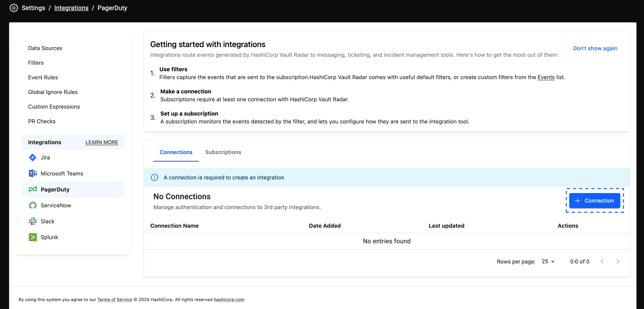Select Data Sources from sidebar
Image resolution: width=644 pixels, height=309 pixels.
coord(45,48)
